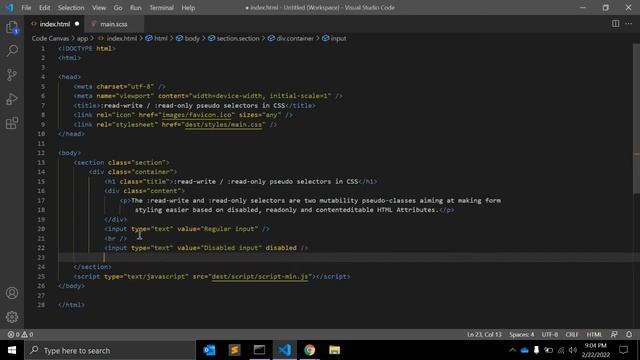Click Spaces: 4 indentation setting
Screen dimensions: 640x360
click(x=522, y=334)
